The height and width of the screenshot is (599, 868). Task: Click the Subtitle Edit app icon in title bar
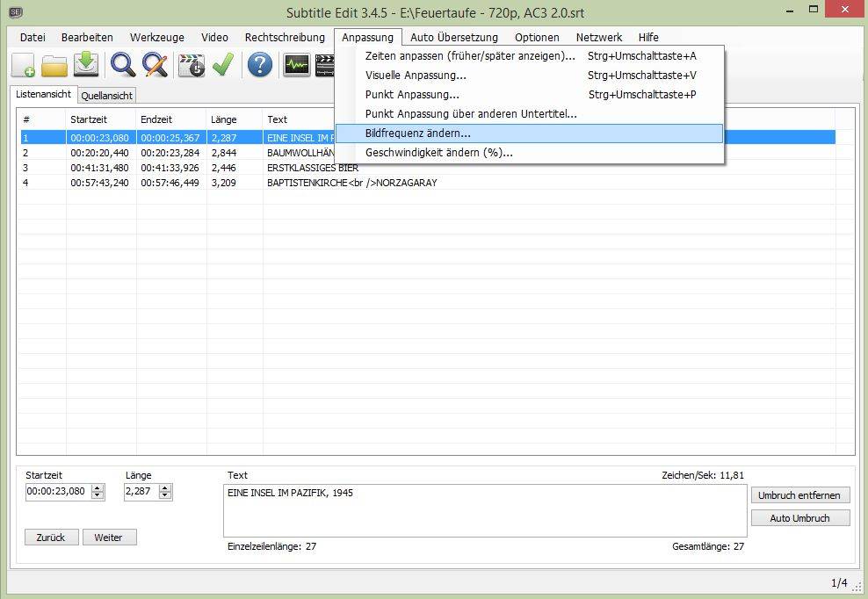point(16,11)
